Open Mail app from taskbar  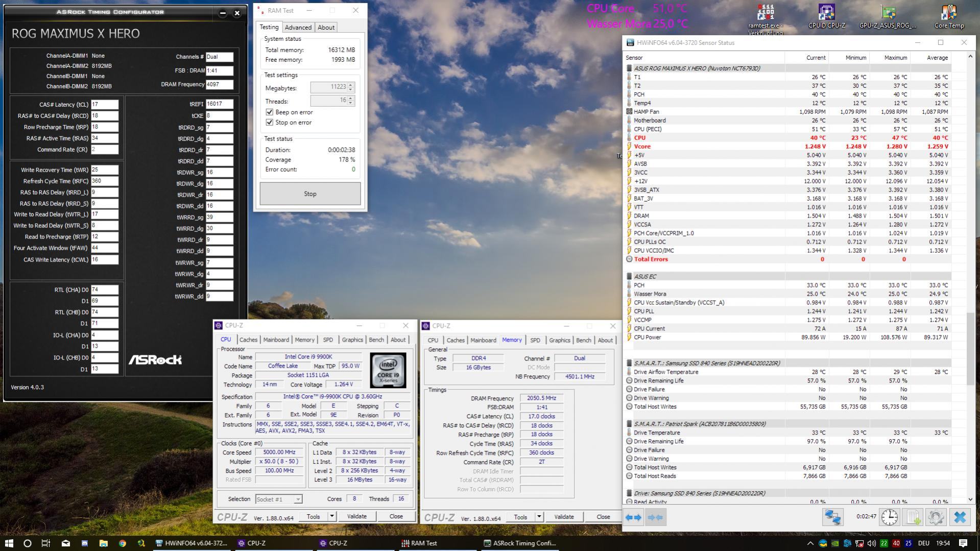click(65, 543)
